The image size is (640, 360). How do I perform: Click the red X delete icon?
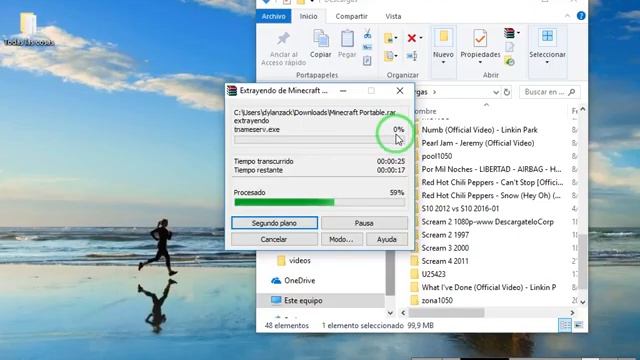pyautogui.click(x=412, y=38)
